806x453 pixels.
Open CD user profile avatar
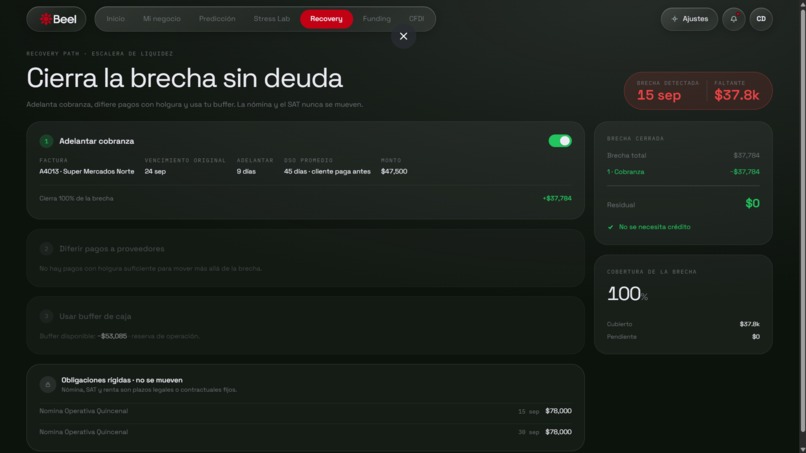[761, 19]
